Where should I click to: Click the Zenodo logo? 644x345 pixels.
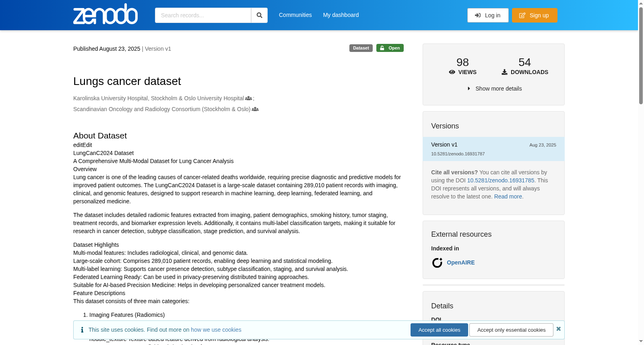tap(105, 14)
